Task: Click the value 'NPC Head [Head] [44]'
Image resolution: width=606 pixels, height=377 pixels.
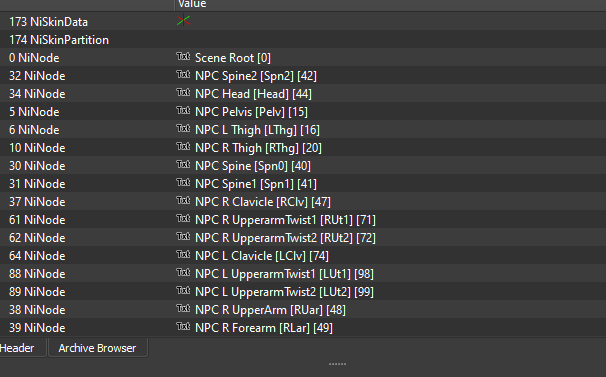Action: click(253, 94)
